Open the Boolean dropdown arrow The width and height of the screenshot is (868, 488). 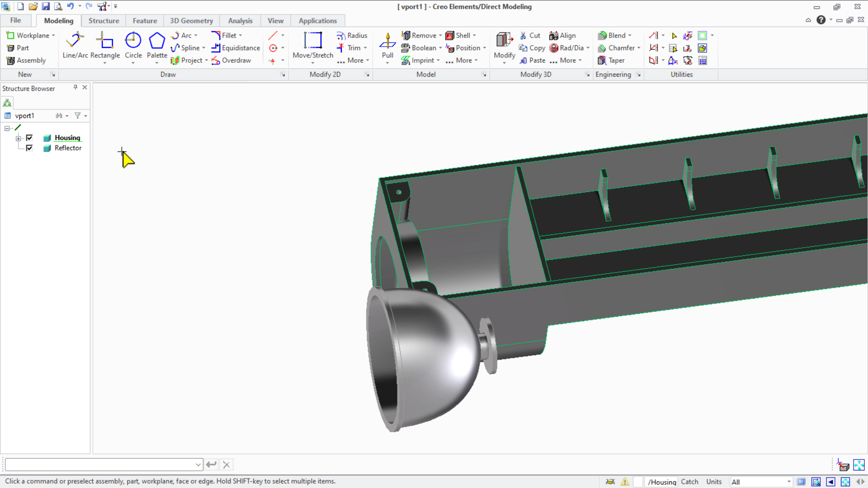click(x=440, y=48)
